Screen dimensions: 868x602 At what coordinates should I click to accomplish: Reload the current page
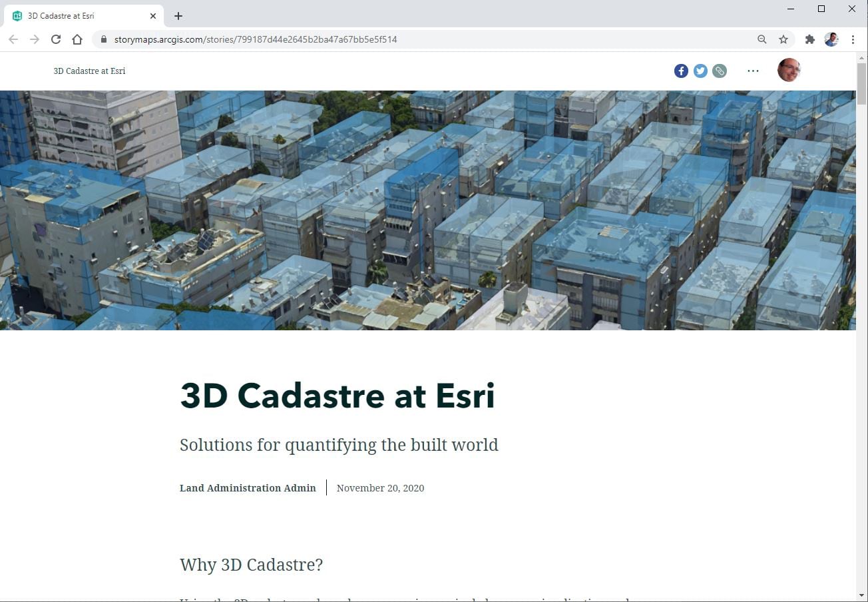tap(56, 39)
